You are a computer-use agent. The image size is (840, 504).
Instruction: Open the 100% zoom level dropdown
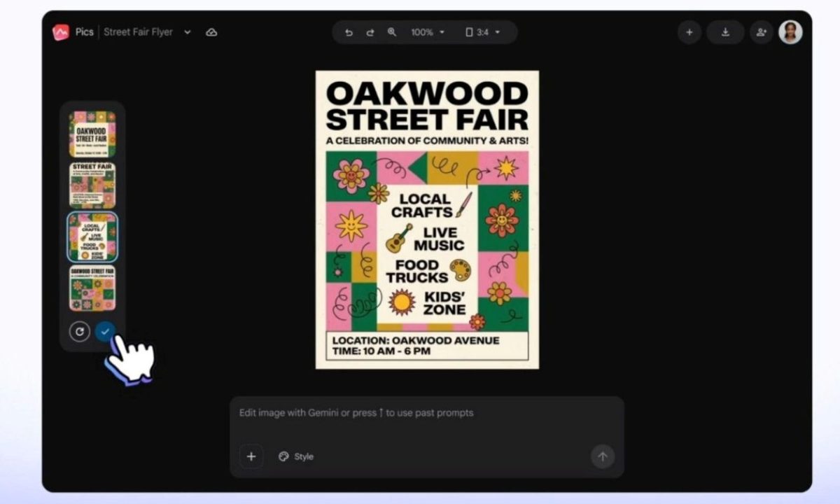click(428, 32)
